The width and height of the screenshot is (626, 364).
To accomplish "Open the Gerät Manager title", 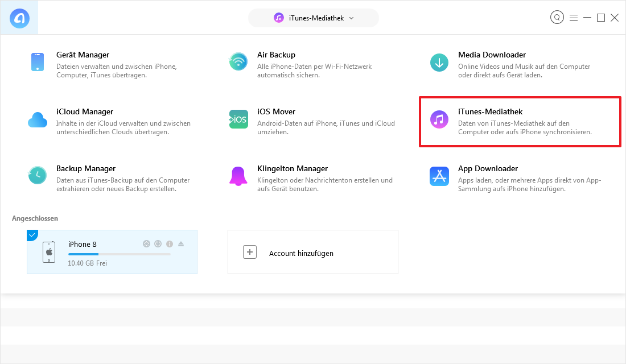I will click(x=83, y=55).
